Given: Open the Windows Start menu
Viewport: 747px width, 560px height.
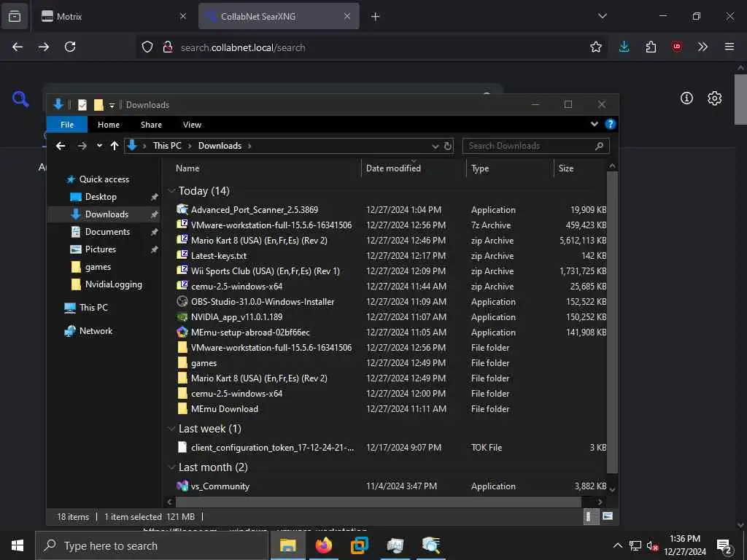Looking at the screenshot, I should pos(18,545).
